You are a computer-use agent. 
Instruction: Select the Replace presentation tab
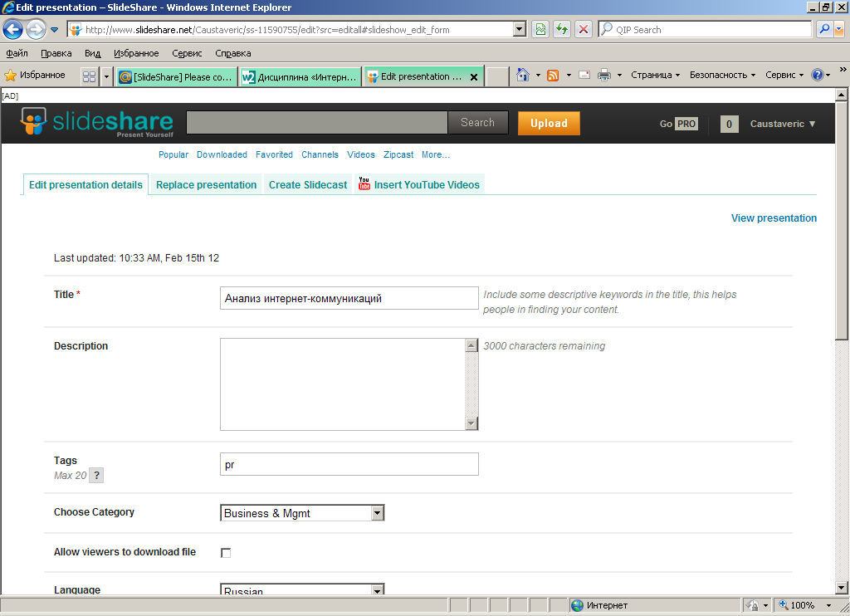coord(206,185)
